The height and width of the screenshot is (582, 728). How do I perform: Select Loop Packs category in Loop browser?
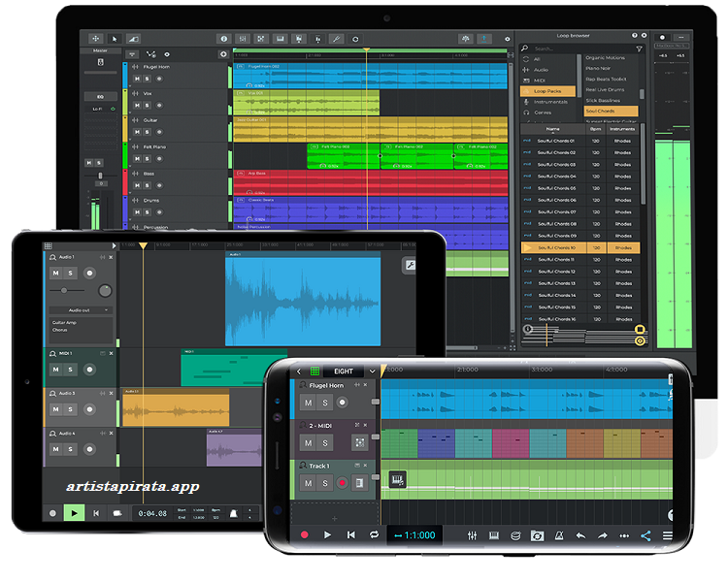(x=547, y=91)
